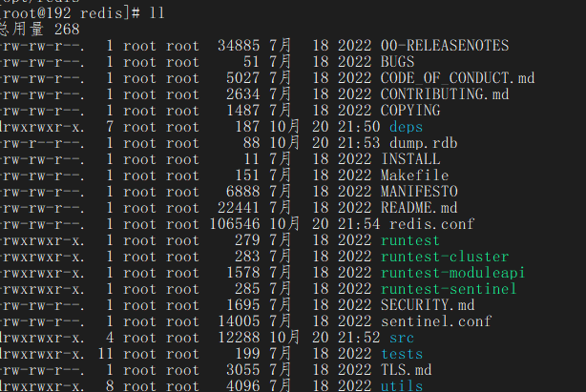
Task: Select the dump.rdb file name
Action: click(x=423, y=143)
